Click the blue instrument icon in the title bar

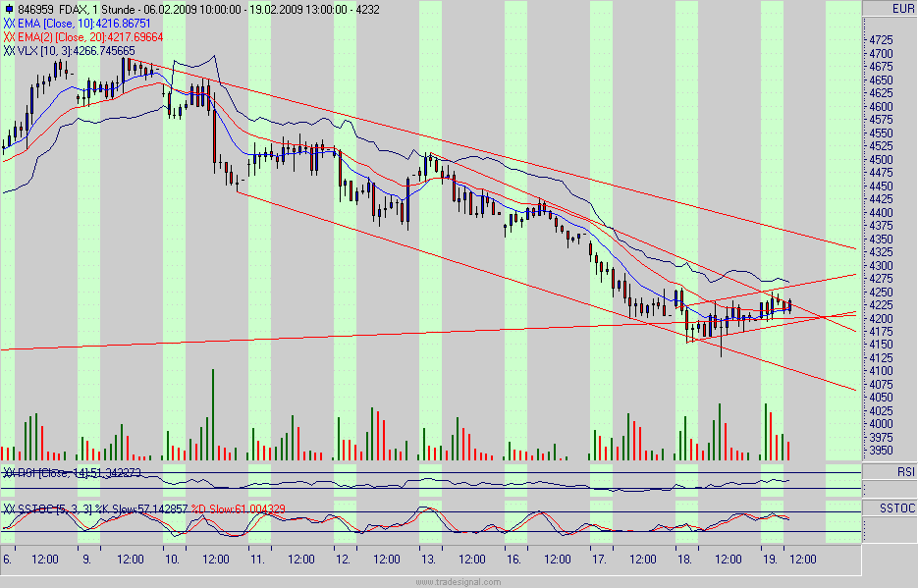tap(10, 7)
